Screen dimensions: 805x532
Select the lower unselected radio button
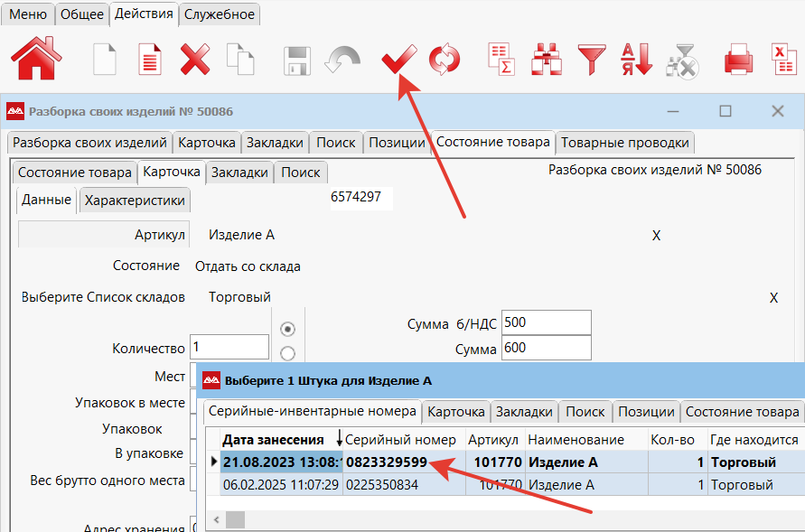pyautogui.click(x=288, y=353)
